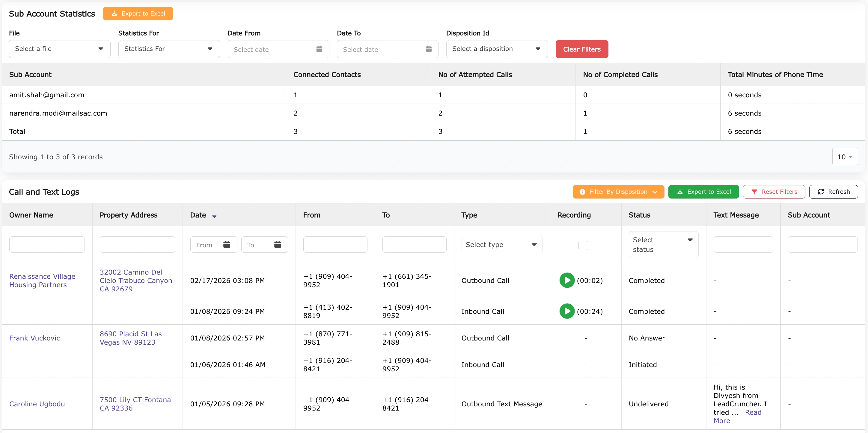Click the Refresh icon for Call and Text Logs

pyautogui.click(x=821, y=192)
